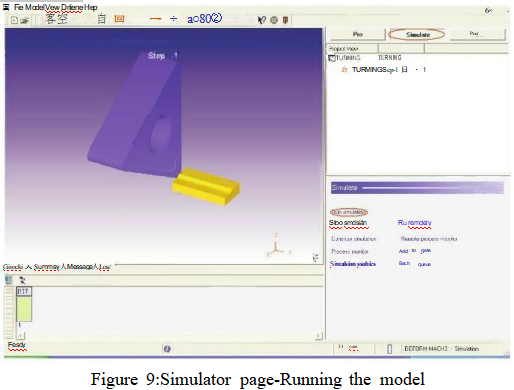Click the brown exit icon in toolbar
This screenshot has height=390, width=514.
coord(285,20)
